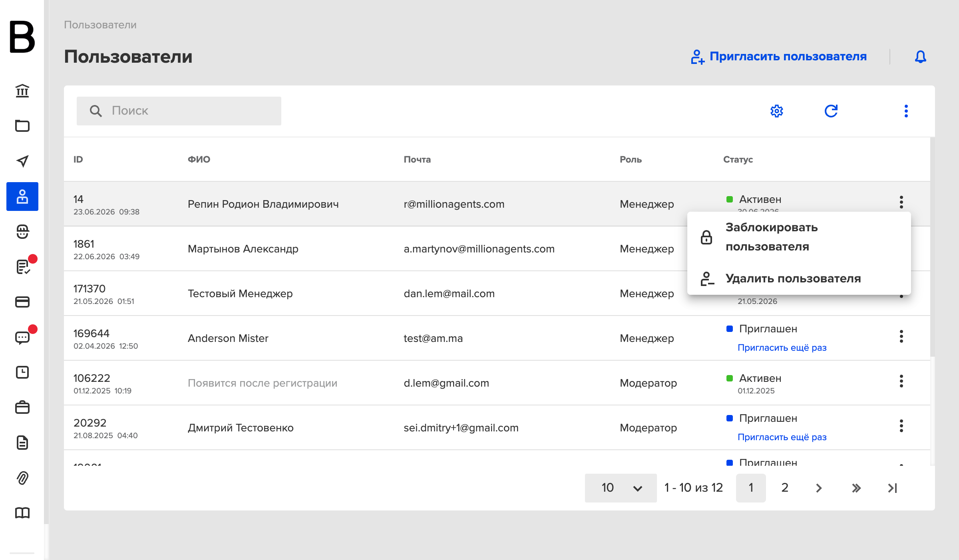Select page 1 in pagination
The width and height of the screenshot is (959, 560).
point(751,488)
